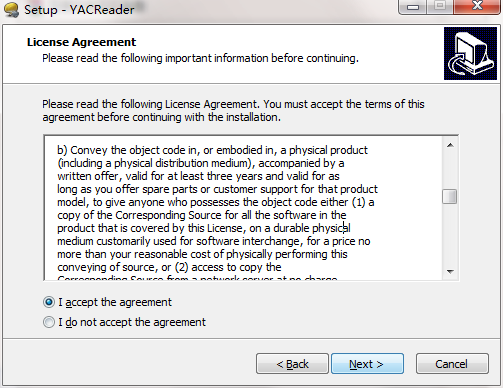Image resolution: width=503 pixels, height=388 pixels.
Task: Click the license scrollbar down arrow
Action: 450,271
